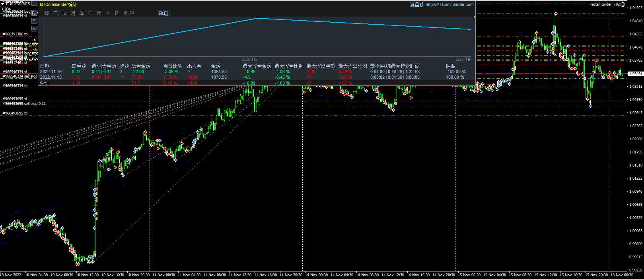644x279 pixels.
Task: Open the 账户 account tab
Action: click(129, 13)
